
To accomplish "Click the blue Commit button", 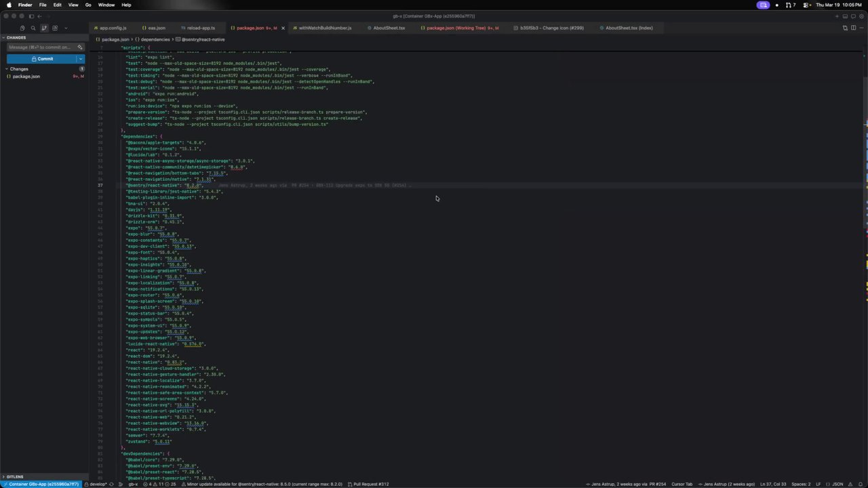I will point(41,59).
